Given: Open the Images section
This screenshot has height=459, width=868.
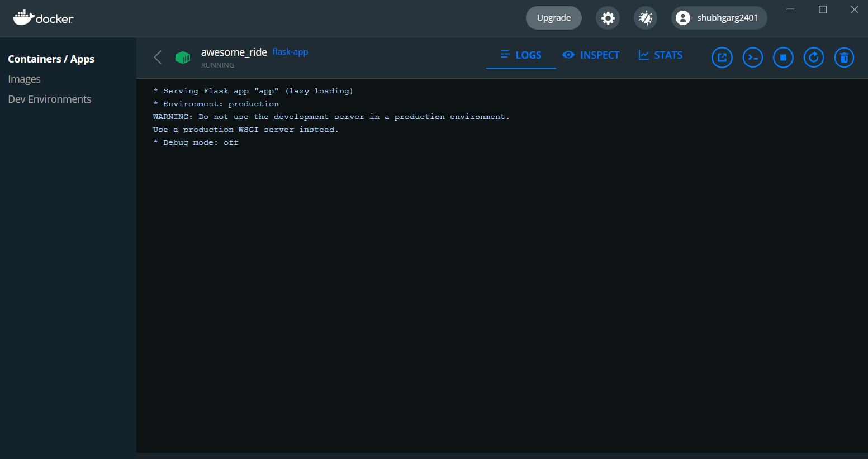Looking at the screenshot, I should click(x=24, y=79).
